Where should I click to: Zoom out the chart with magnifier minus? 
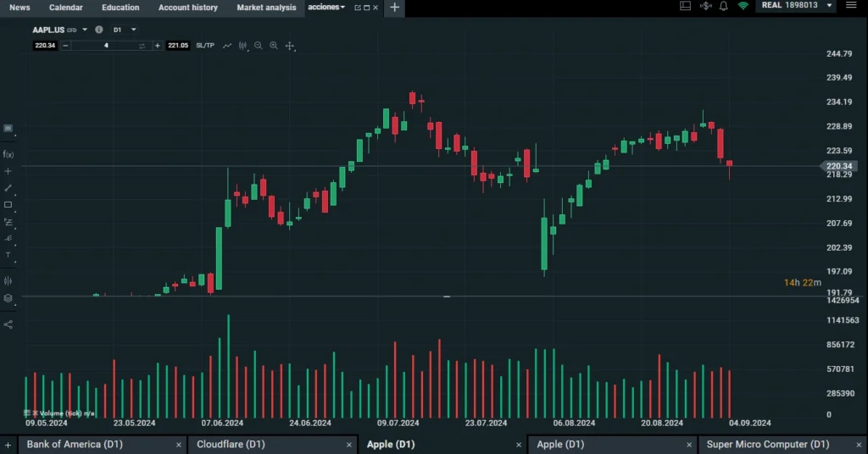click(258, 46)
